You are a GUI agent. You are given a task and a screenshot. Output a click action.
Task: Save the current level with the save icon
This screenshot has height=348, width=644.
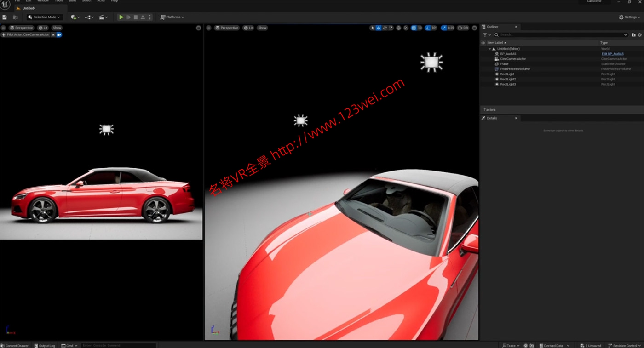pos(4,17)
